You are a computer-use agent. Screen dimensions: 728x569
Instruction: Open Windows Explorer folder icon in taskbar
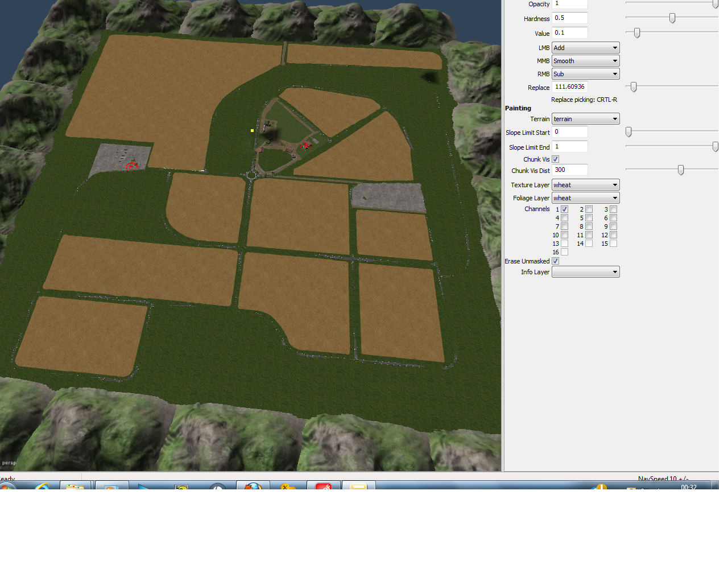click(75, 485)
